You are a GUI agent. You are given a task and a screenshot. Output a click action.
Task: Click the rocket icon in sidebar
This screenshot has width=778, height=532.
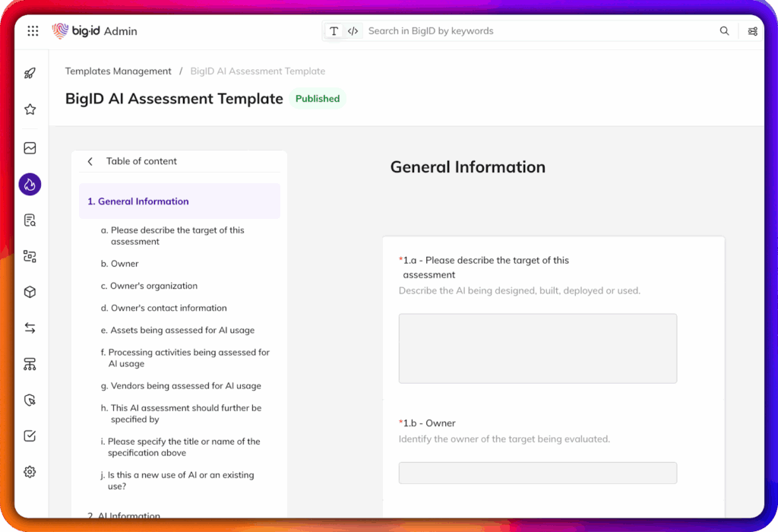pyautogui.click(x=30, y=74)
